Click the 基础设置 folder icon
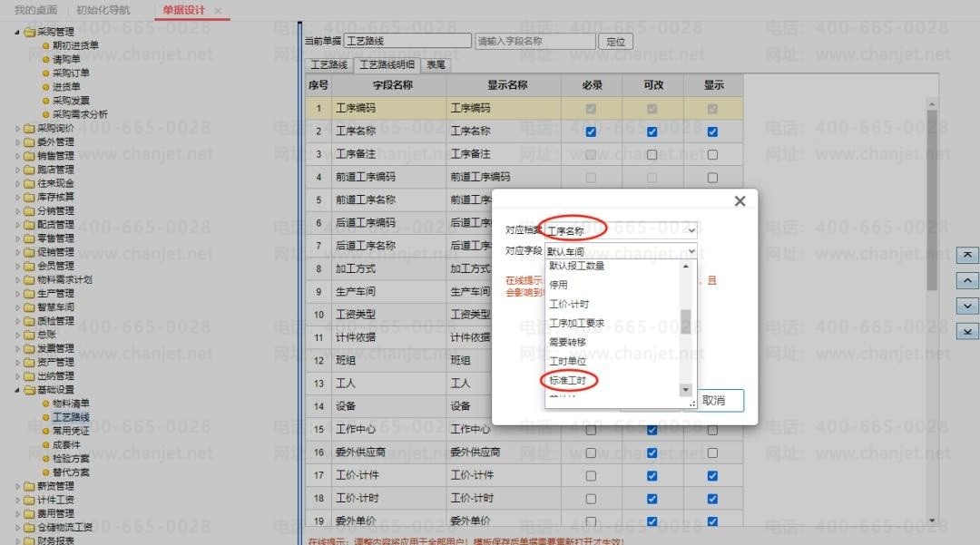The height and width of the screenshot is (545, 980). click(x=29, y=390)
